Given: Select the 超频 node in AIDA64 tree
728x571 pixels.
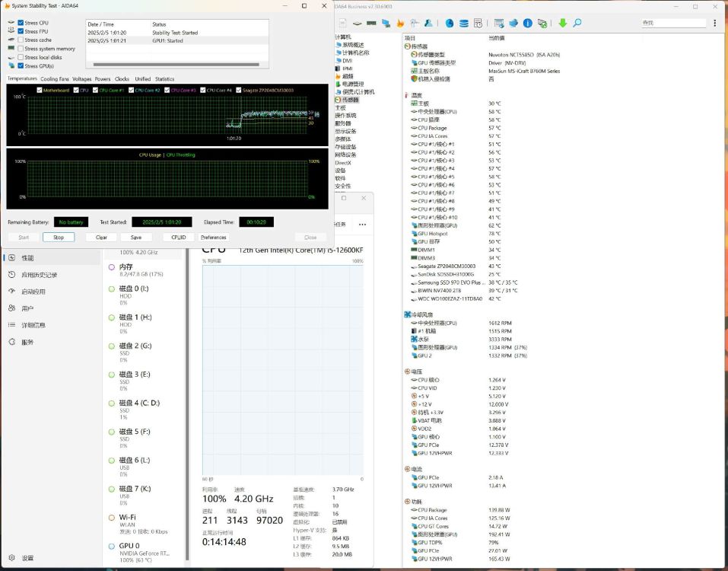Looking at the screenshot, I should click(348, 75).
